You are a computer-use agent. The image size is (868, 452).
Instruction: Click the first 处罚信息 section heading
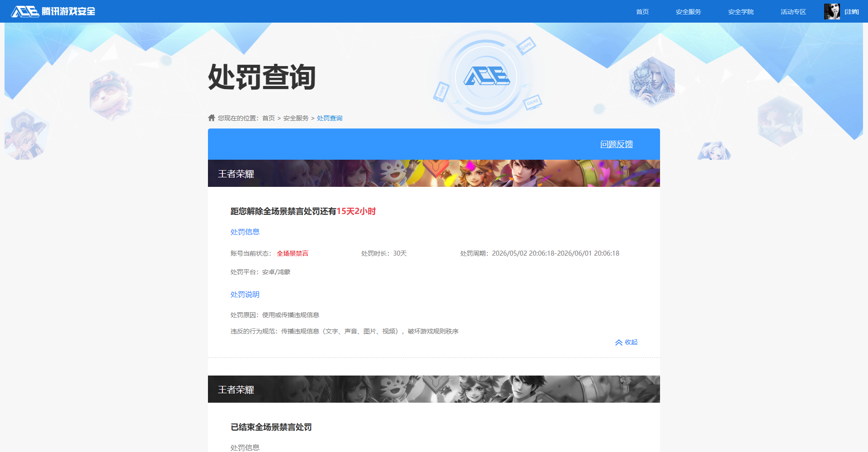(245, 232)
